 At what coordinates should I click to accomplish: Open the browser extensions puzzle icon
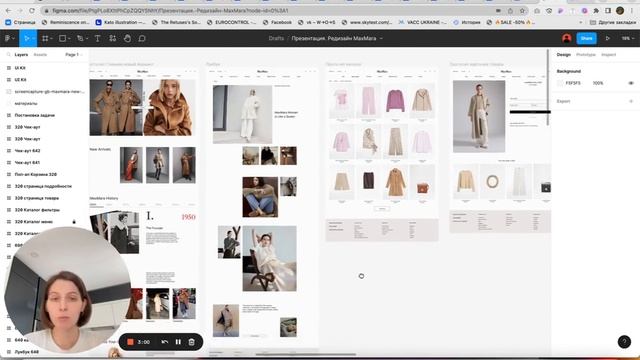tap(596, 11)
